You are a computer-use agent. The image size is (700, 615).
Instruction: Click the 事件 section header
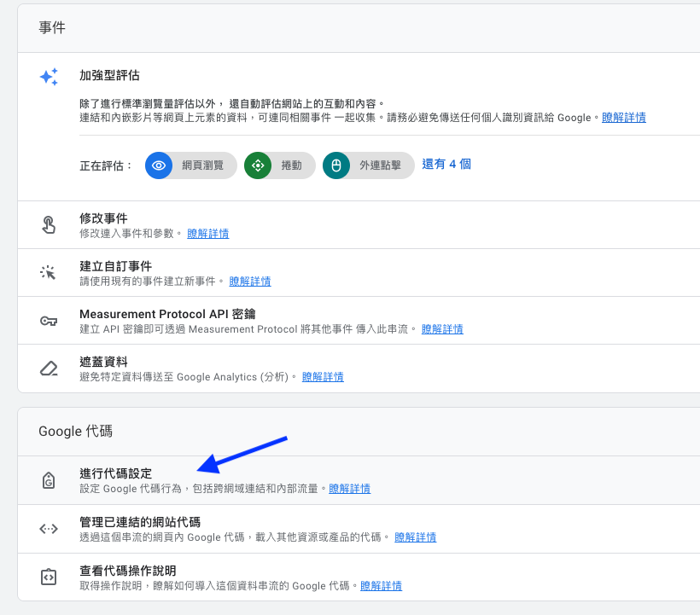pos(52,27)
